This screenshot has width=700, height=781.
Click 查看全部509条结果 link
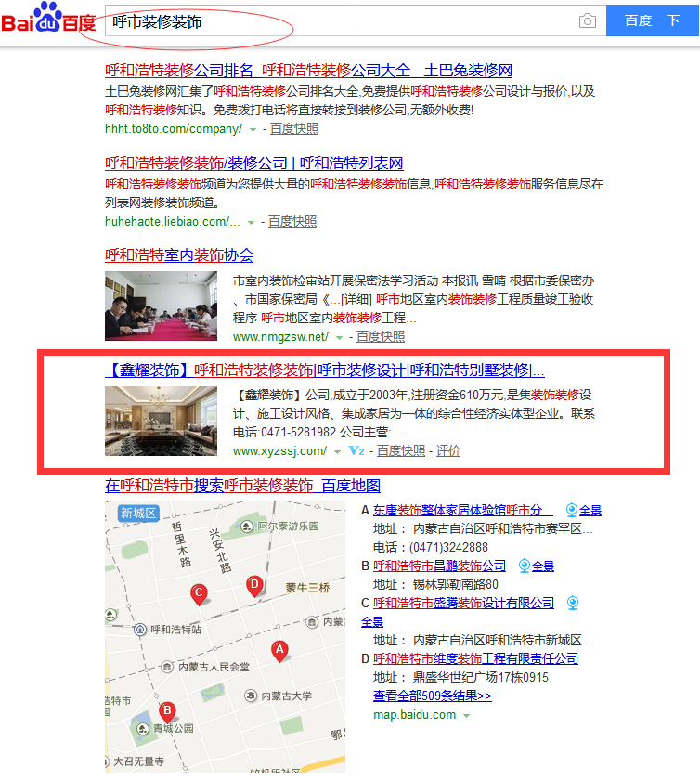[x=432, y=696]
